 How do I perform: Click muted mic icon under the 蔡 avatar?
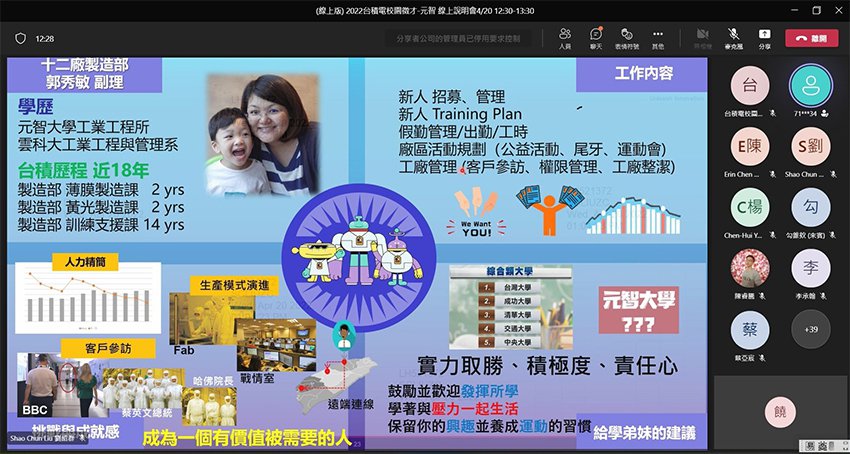[763, 357]
